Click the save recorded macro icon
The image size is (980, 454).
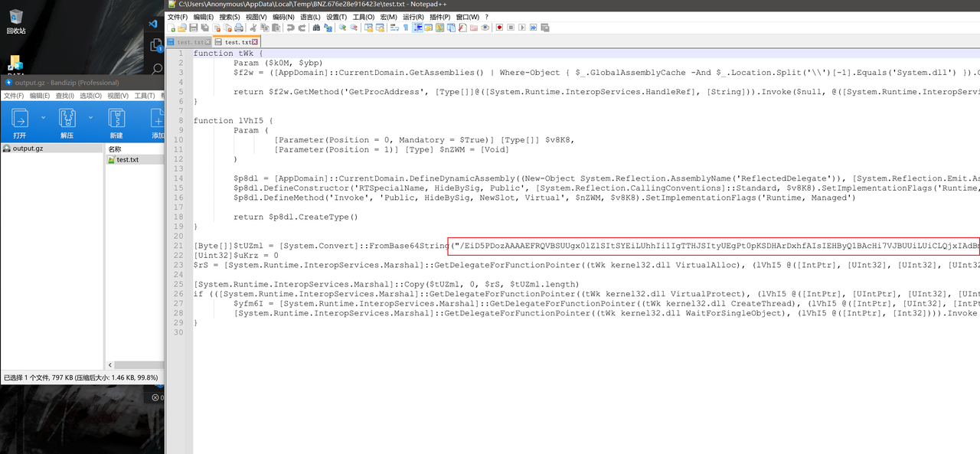click(545, 28)
